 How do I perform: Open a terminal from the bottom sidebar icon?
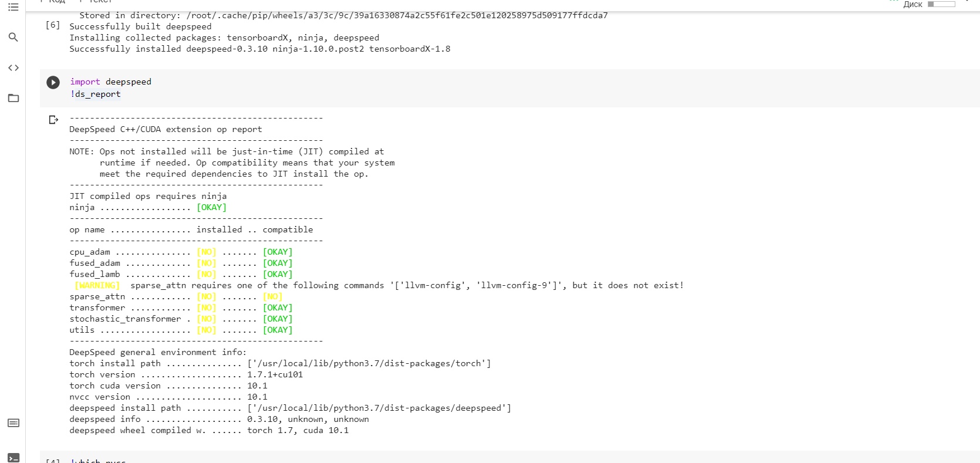[x=13, y=457]
